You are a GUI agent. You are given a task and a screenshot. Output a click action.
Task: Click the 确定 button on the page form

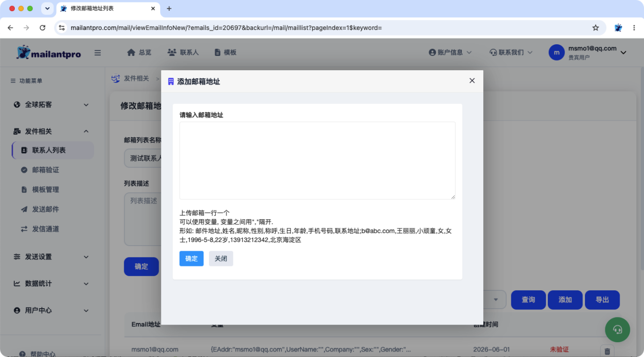[141, 266]
